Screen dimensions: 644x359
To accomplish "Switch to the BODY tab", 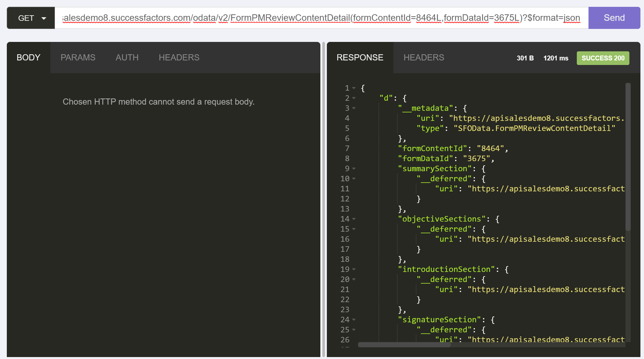I will pyautogui.click(x=29, y=58).
